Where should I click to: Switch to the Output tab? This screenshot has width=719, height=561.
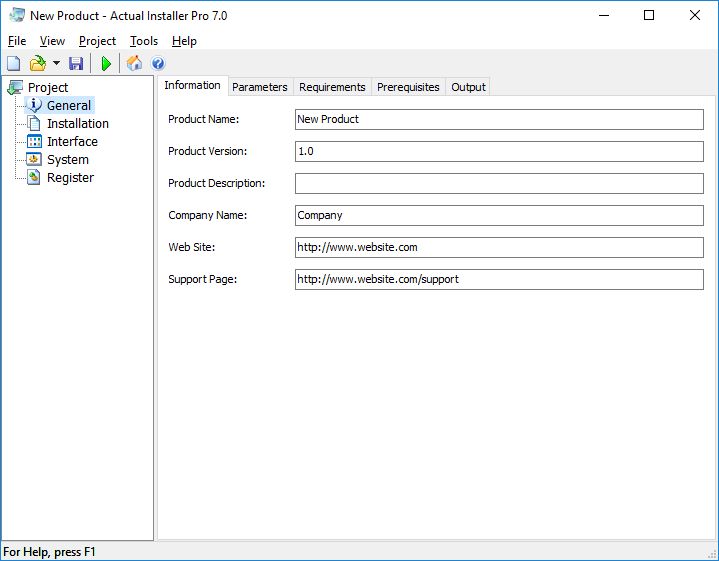coord(468,87)
